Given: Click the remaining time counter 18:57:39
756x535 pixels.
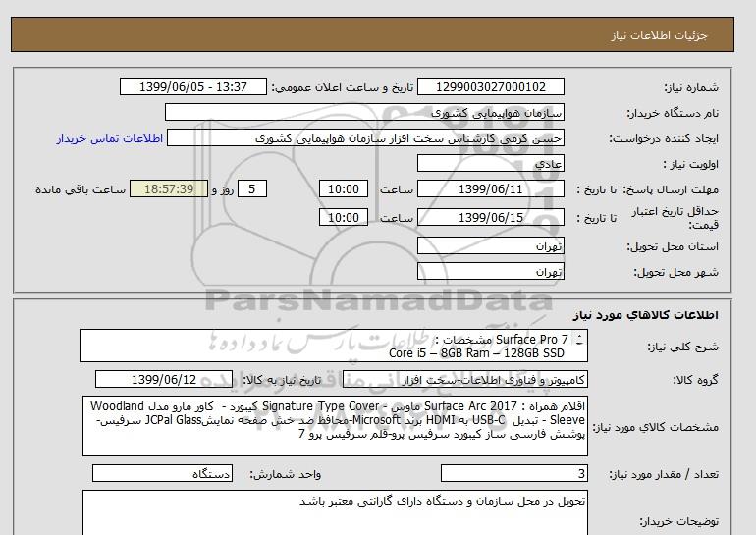Looking at the screenshot, I should point(169,189).
